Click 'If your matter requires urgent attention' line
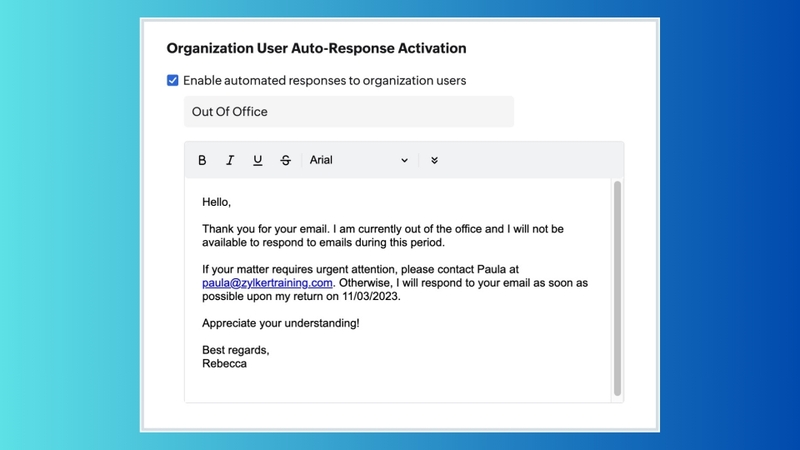 [360, 269]
